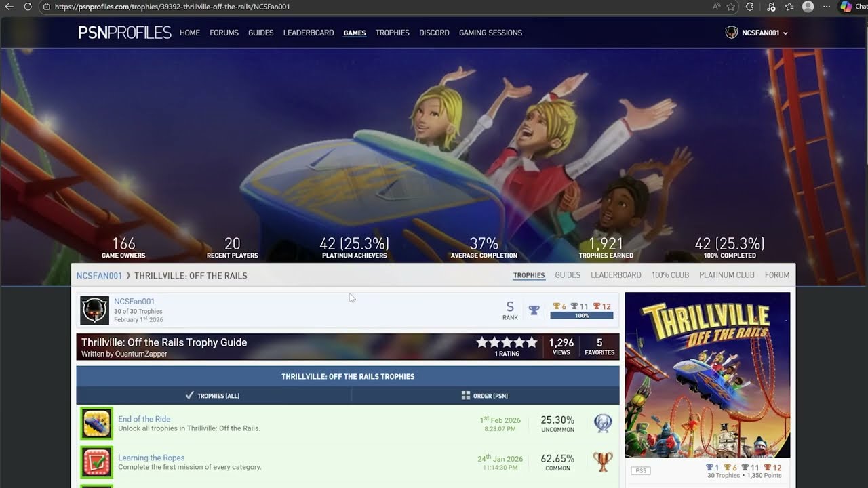Switch to the Forum tab
This screenshot has width=868, height=488.
[x=777, y=275]
